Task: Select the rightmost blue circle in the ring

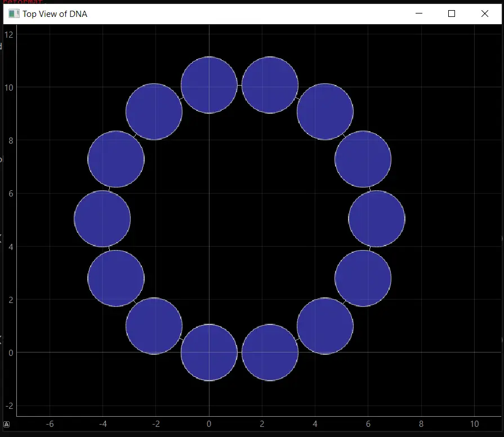Action: pos(377,218)
